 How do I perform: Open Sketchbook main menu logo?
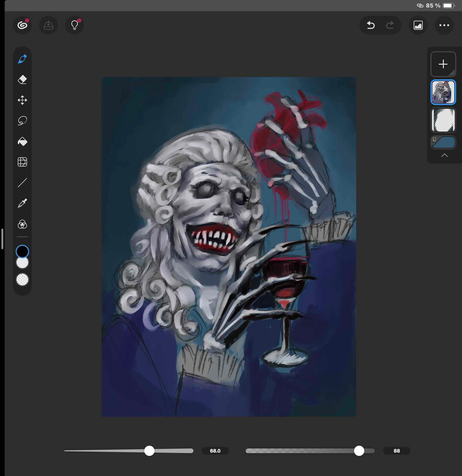point(22,25)
